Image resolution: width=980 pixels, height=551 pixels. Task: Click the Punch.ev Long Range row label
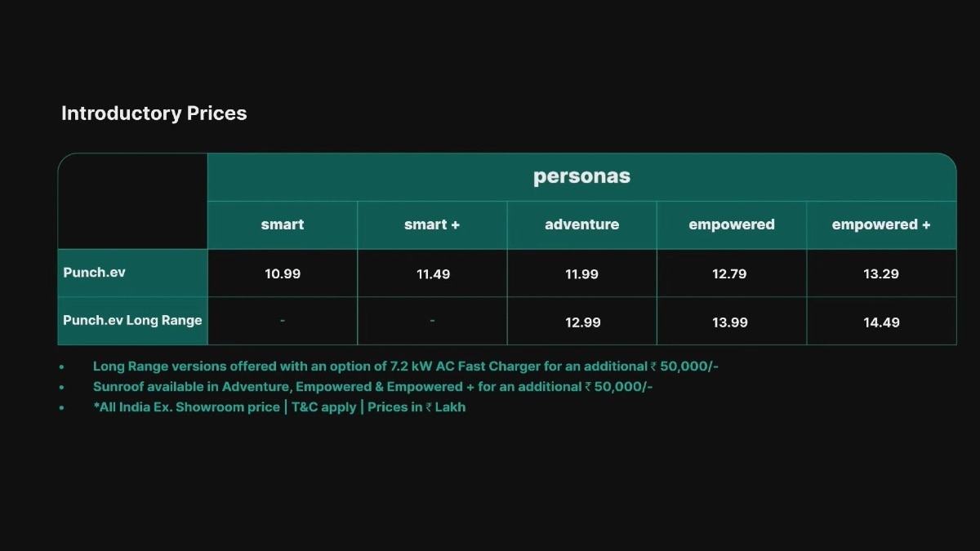pos(132,320)
